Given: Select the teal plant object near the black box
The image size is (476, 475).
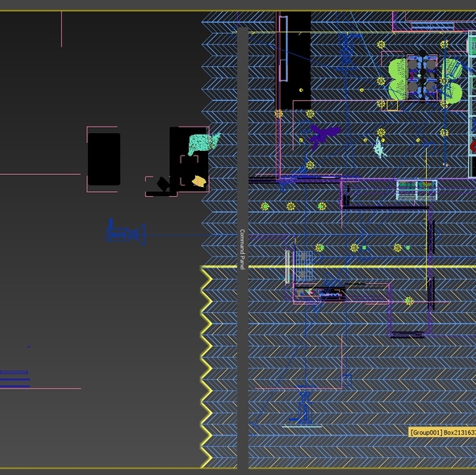Looking at the screenshot, I should pyautogui.click(x=203, y=144).
